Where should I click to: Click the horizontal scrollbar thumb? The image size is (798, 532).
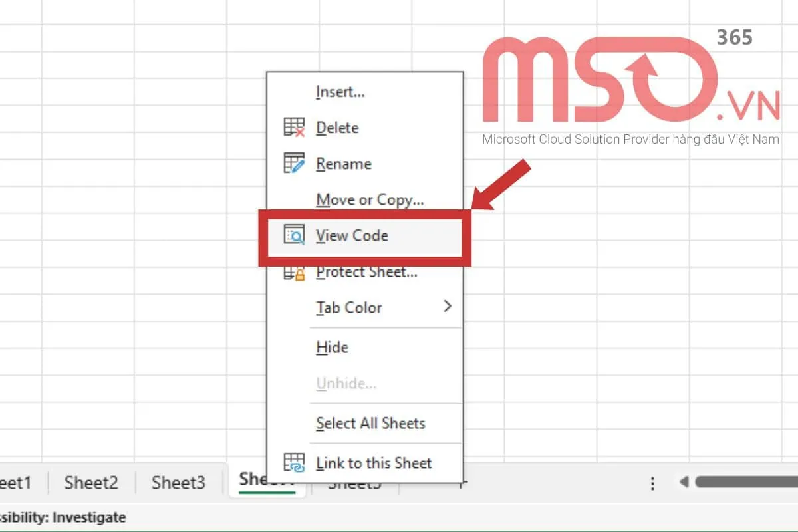click(745, 483)
